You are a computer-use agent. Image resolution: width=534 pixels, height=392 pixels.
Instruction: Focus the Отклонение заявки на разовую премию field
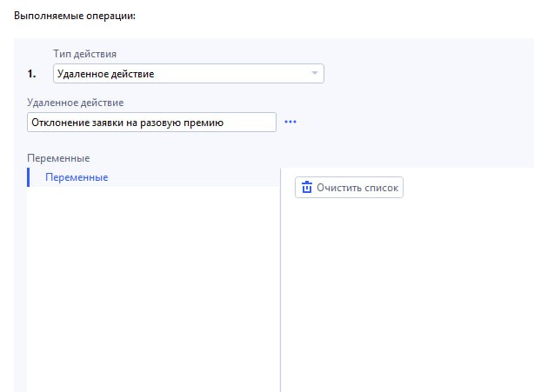click(x=127, y=123)
